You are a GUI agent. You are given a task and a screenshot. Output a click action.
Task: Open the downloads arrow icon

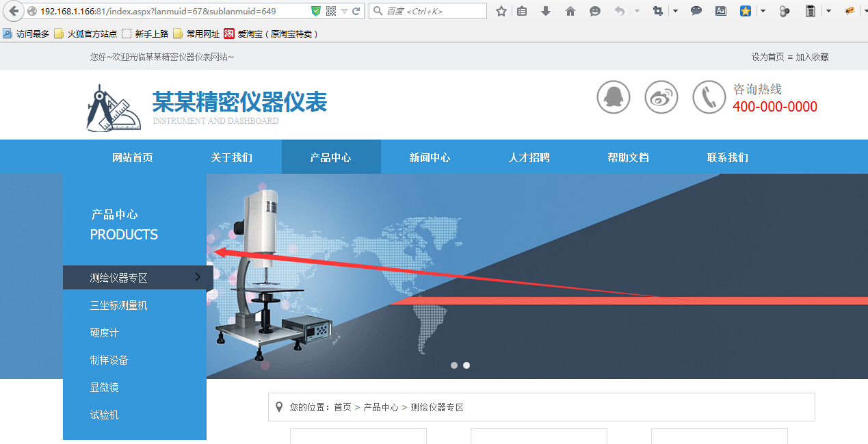tap(546, 11)
